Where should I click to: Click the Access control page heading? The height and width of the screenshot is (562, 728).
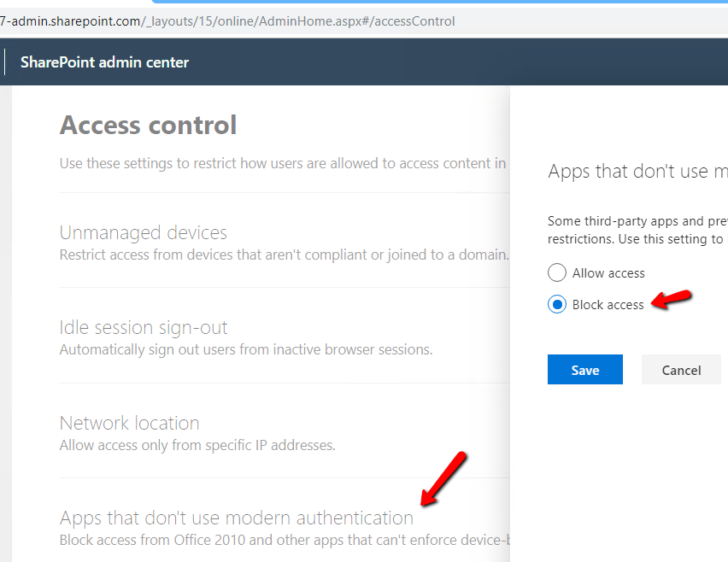pos(148,126)
